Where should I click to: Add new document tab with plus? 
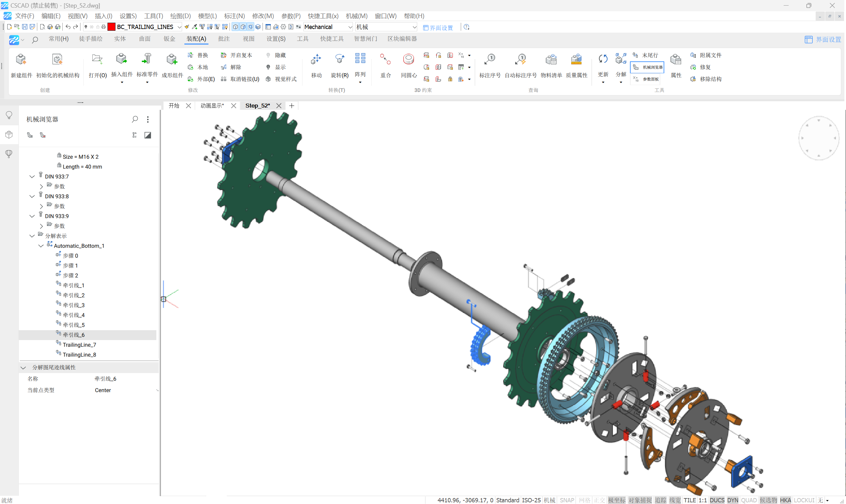click(x=291, y=106)
